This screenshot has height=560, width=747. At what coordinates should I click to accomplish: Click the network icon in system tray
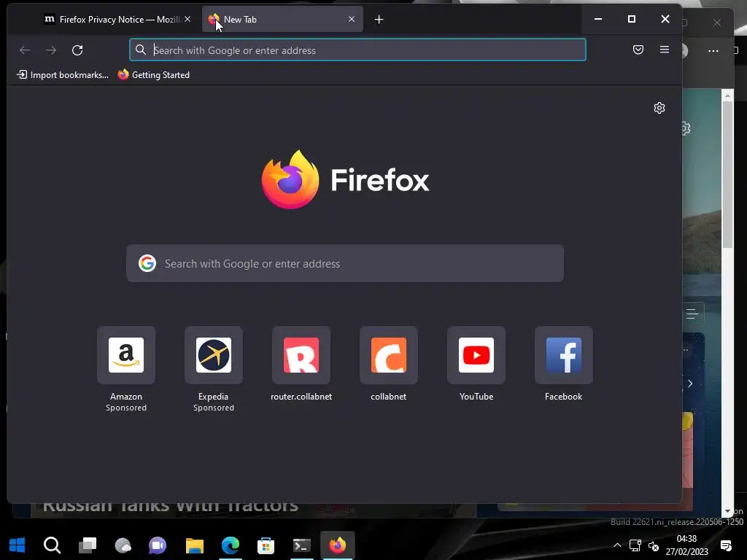(x=635, y=545)
